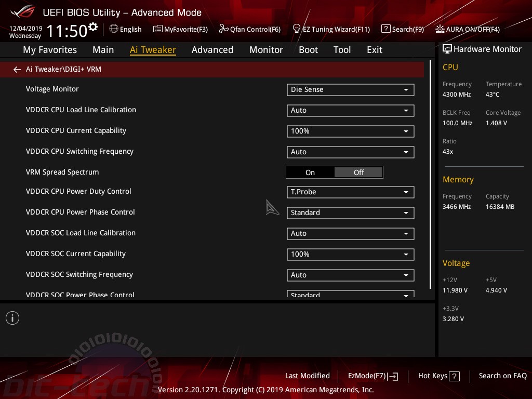The width and height of the screenshot is (532, 399).
Task: Click the Hot Keys question mark icon
Action: tap(454, 376)
